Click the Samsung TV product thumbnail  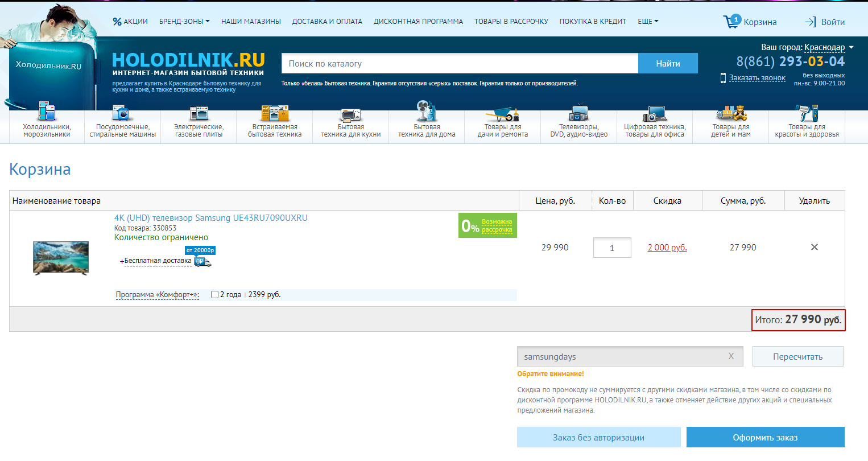[61, 258]
